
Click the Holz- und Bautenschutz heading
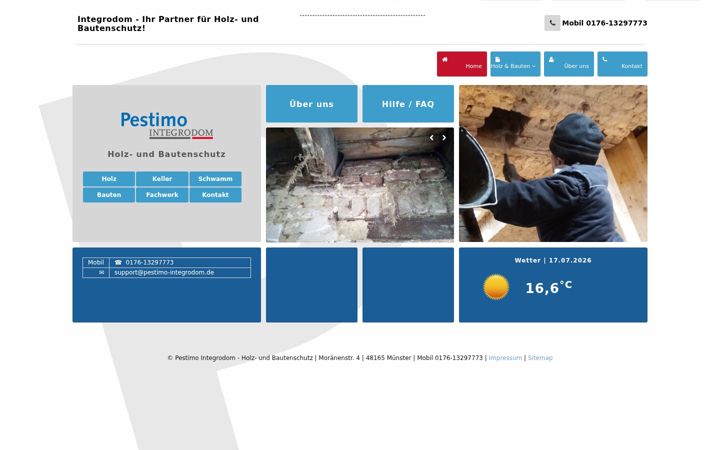click(x=167, y=154)
